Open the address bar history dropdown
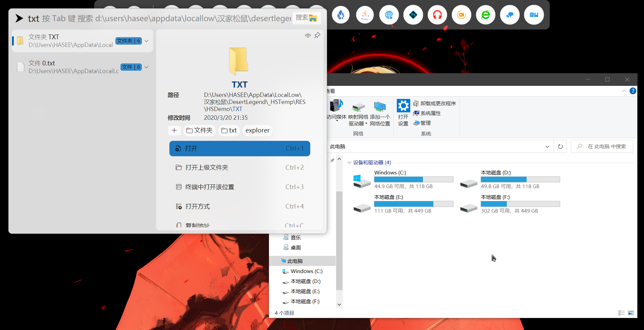The height and width of the screenshot is (330, 644). click(x=547, y=146)
